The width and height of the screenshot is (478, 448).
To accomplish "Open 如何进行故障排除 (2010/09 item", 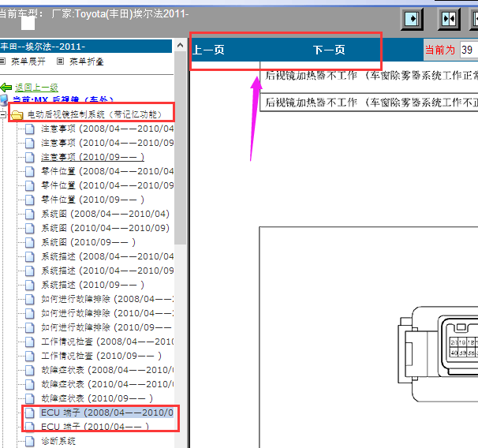I will click(x=106, y=327).
